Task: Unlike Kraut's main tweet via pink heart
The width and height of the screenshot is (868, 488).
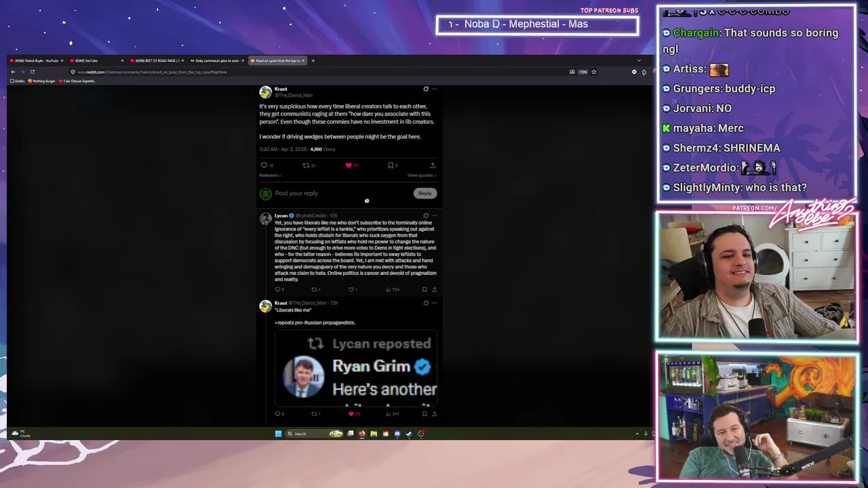Action: click(x=349, y=165)
